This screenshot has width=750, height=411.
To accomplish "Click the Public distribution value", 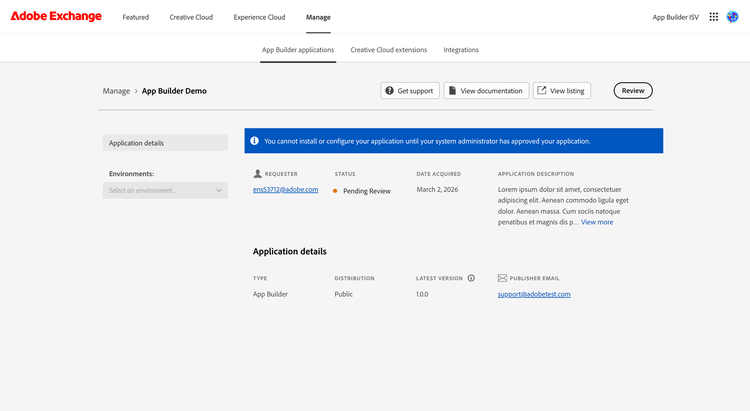I will click(x=343, y=294).
